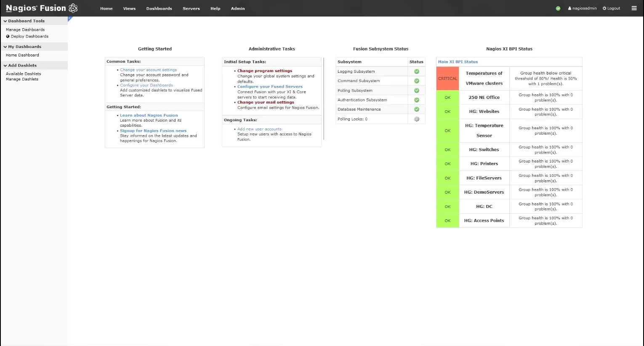Click the HG: DemoServers group name
This screenshot has width=644, height=346.
click(484, 192)
